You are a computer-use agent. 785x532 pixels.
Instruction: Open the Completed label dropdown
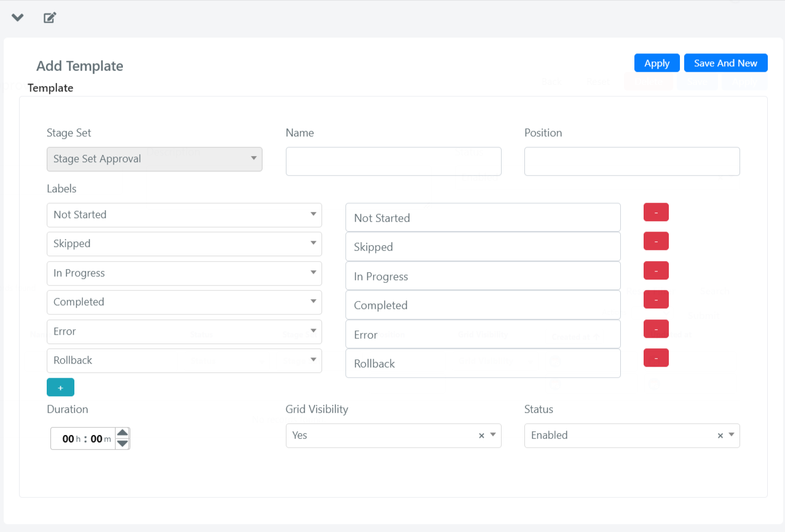coord(184,302)
